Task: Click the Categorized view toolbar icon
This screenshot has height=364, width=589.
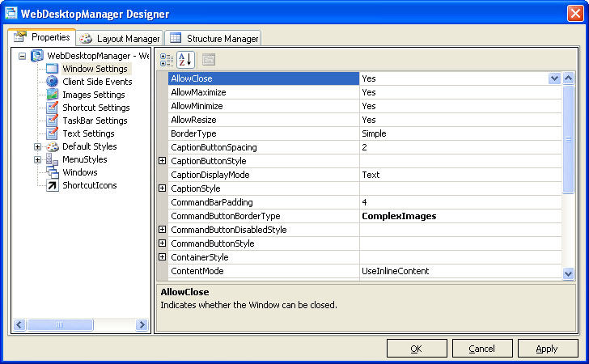Action: [167, 59]
